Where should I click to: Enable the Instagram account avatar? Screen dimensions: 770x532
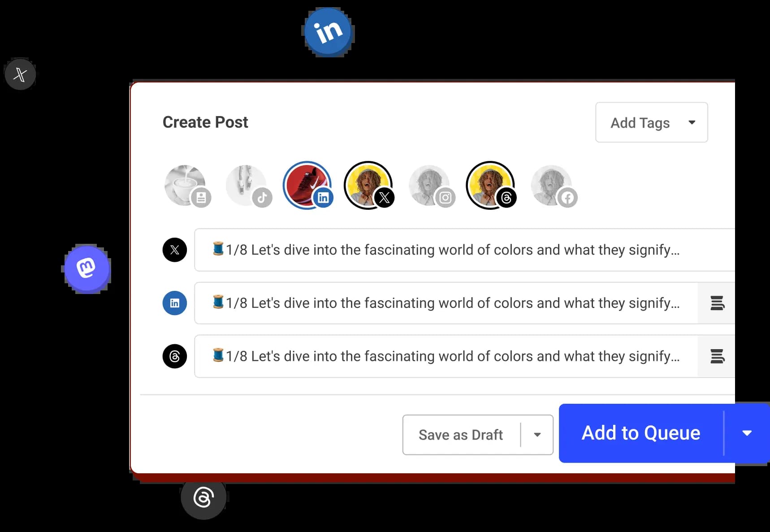click(x=432, y=186)
